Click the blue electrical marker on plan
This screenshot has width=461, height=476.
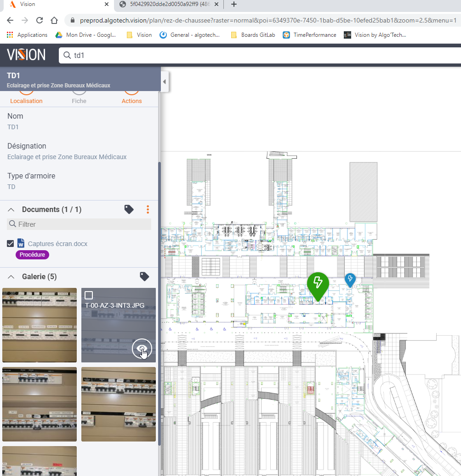pos(350,280)
